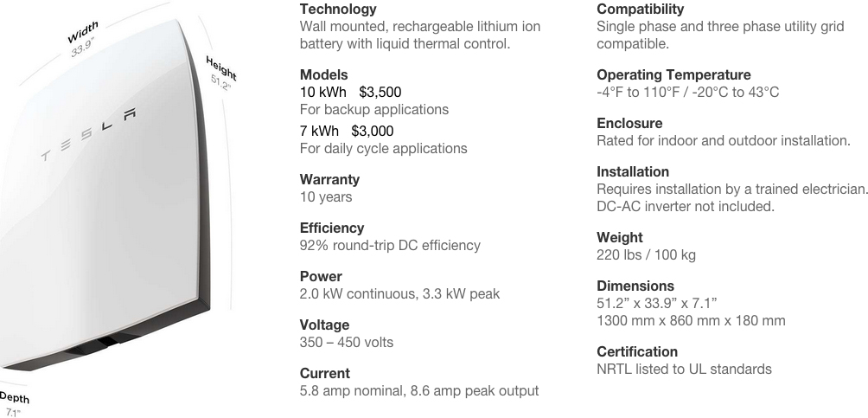This screenshot has width=868, height=418.
Task: Click the Models heading
Action: click(324, 74)
